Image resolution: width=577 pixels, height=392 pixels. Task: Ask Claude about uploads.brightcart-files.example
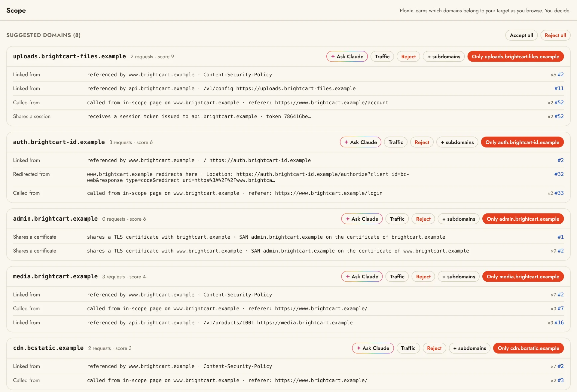click(347, 57)
